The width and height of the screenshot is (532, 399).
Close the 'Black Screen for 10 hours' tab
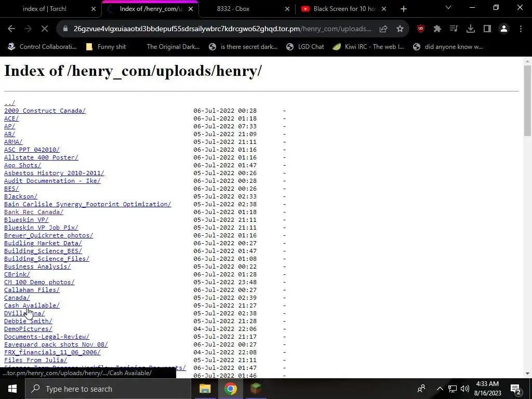point(384,9)
